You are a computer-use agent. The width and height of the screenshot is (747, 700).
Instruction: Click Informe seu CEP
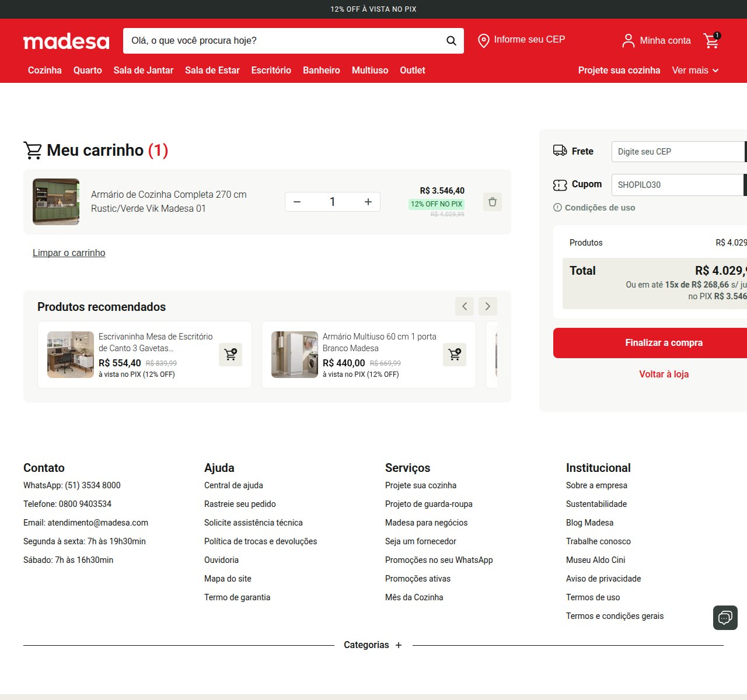[529, 40]
